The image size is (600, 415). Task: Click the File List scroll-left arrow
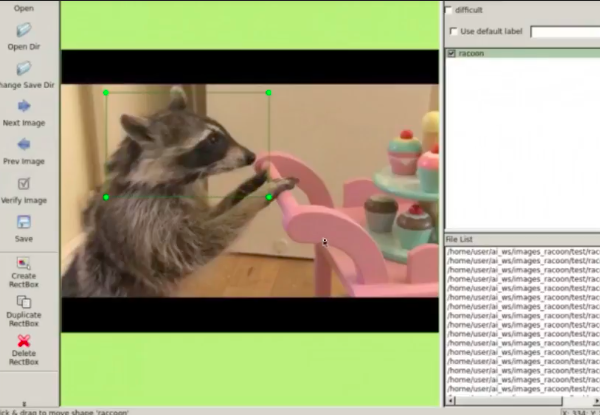coord(450,400)
